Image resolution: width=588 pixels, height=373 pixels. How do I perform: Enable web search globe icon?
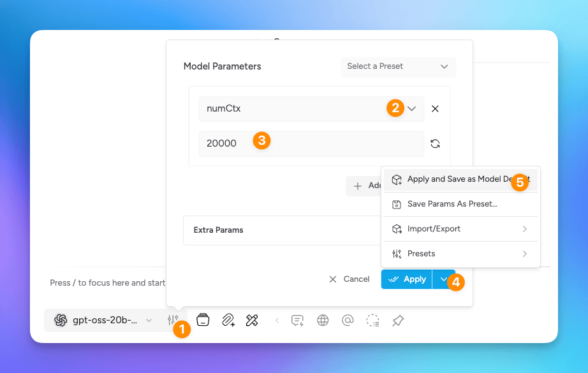[323, 320]
